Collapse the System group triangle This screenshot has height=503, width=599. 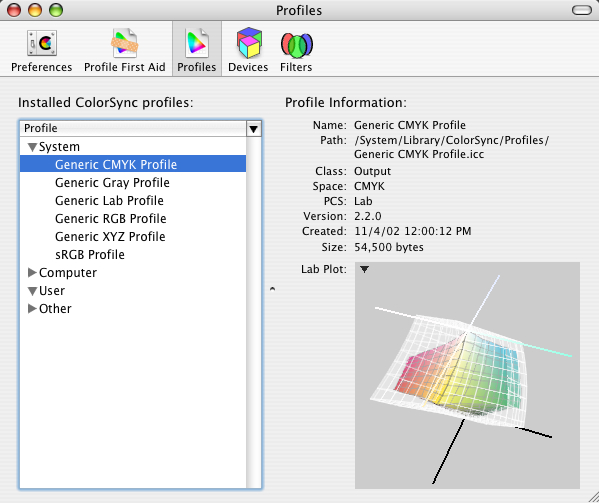(x=32, y=147)
